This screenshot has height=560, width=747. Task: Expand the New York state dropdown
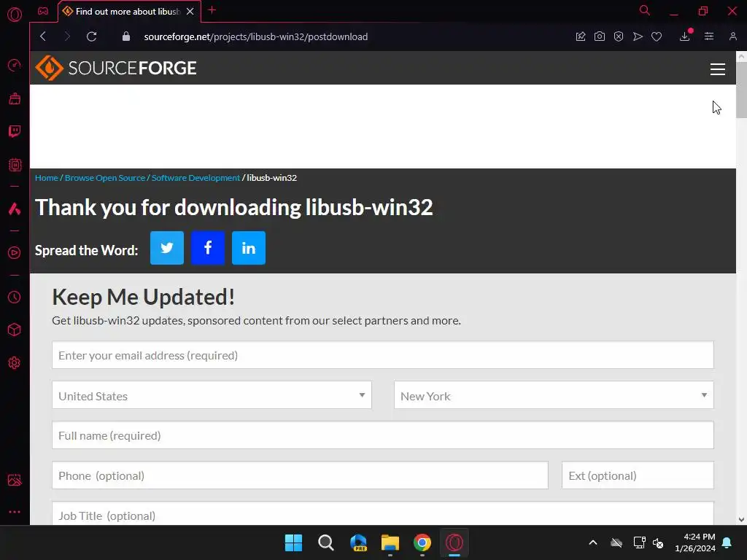[x=554, y=395]
